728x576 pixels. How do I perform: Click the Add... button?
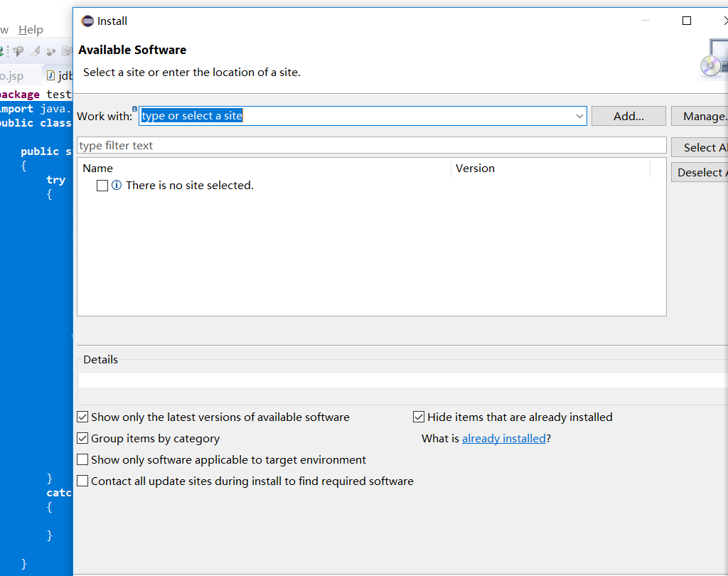(628, 116)
